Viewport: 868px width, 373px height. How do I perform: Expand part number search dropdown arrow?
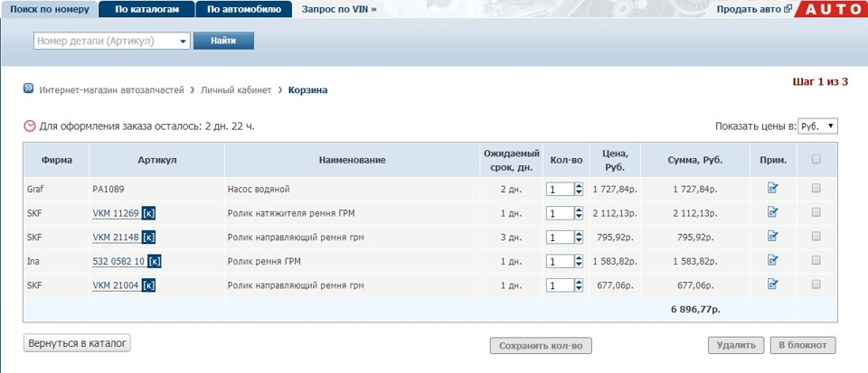[x=184, y=42]
